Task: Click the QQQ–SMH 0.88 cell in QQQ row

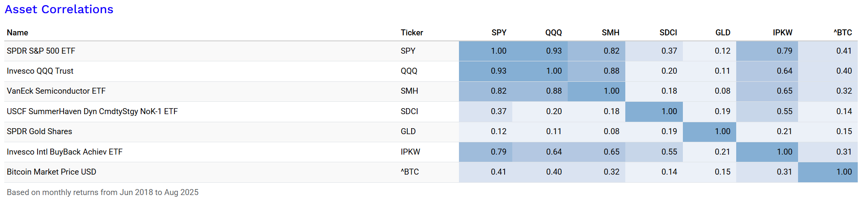Action: click(x=611, y=71)
